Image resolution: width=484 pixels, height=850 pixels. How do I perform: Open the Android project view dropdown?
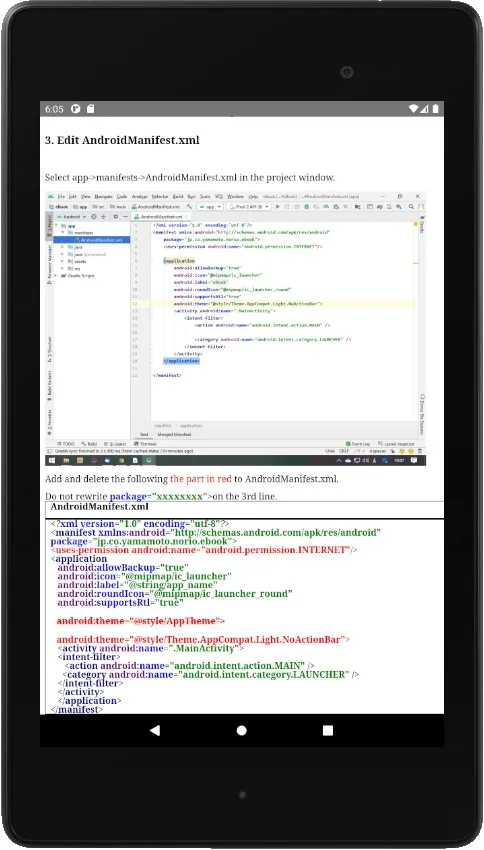pyautogui.click(x=72, y=216)
